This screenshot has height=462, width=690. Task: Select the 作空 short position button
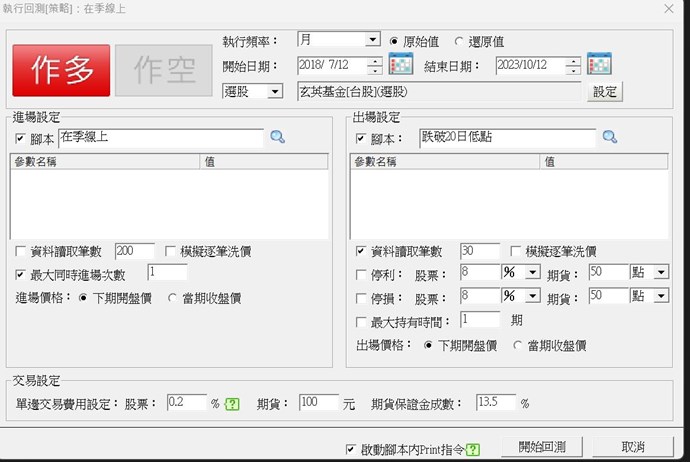[x=164, y=70]
